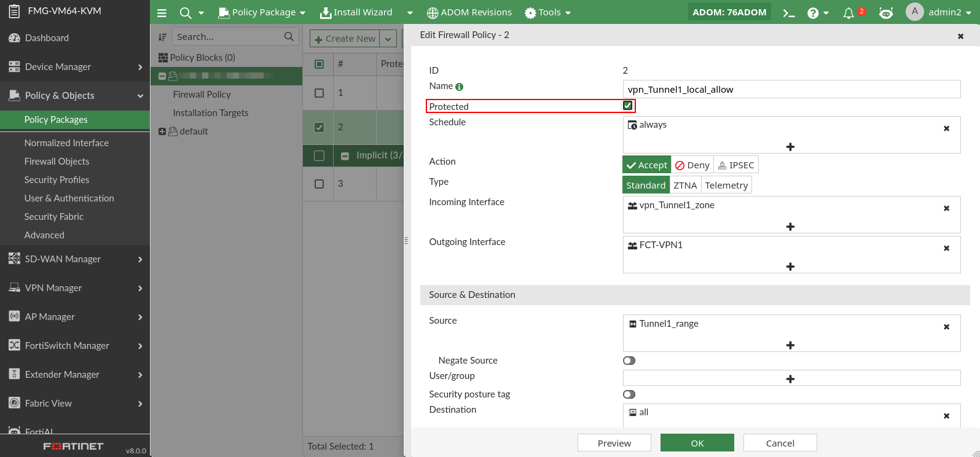Open the FortiAI assistant robot icon
980x457 pixels.
[886, 12]
